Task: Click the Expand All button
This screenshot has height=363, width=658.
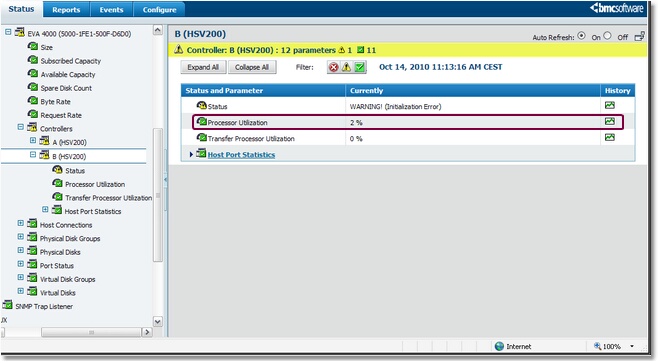Action: tap(203, 67)
